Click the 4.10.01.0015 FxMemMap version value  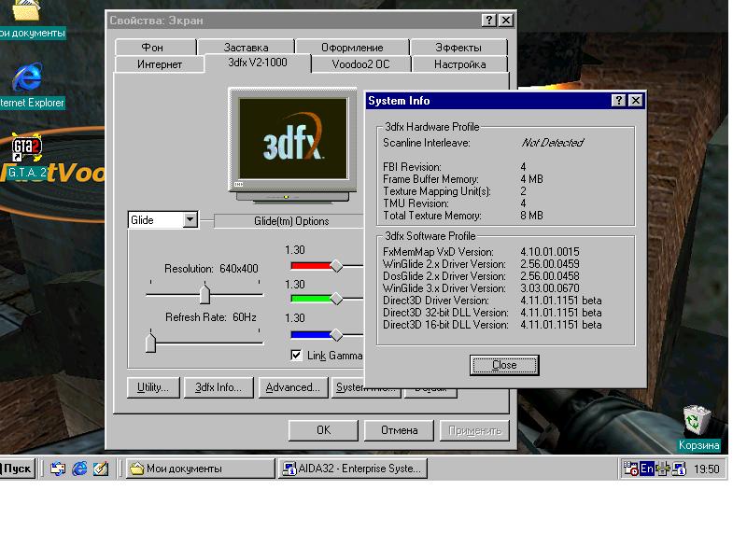550,251
